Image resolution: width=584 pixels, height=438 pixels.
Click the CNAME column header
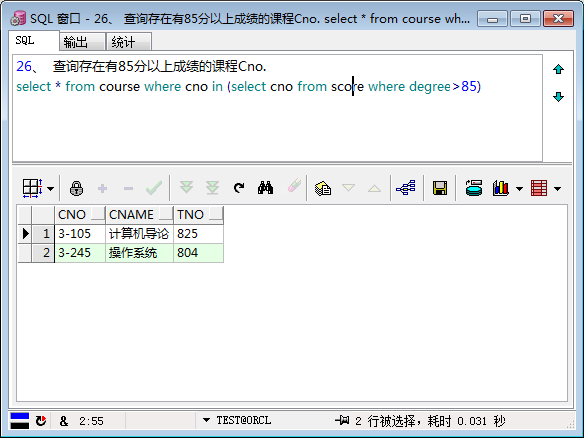tap(139, 215)
